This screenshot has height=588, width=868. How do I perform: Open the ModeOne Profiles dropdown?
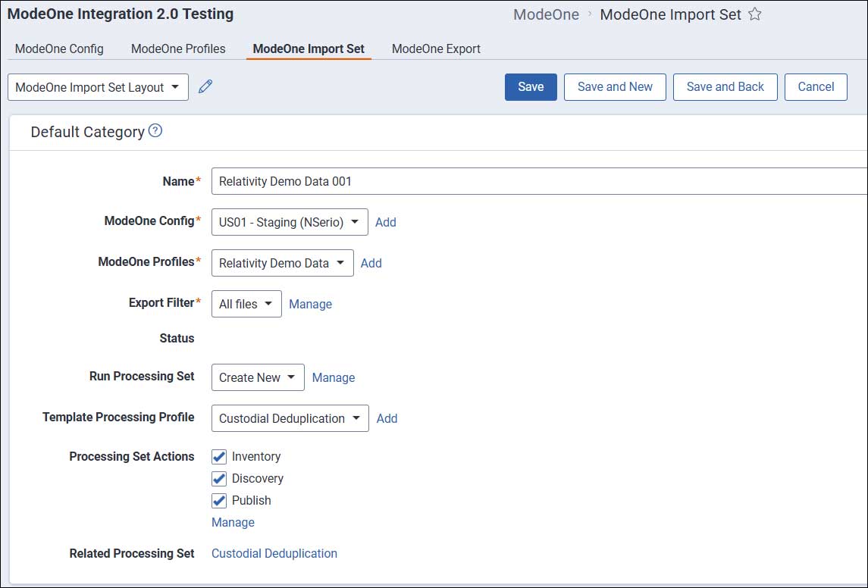pyautogui.click(x=282, y=263)
